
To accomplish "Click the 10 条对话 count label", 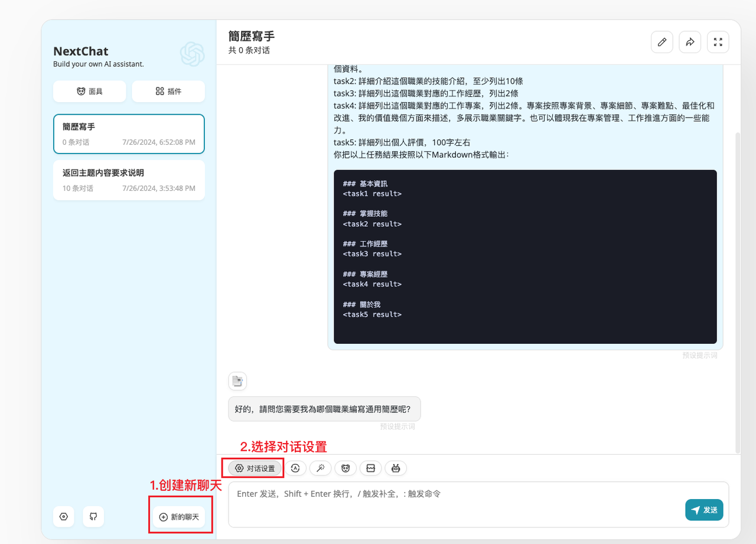I will pyautogui.click(x=78, y=188).
